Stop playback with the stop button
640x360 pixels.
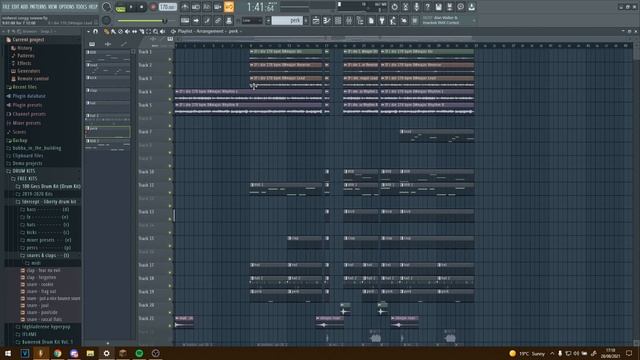[x=142, y=7]
